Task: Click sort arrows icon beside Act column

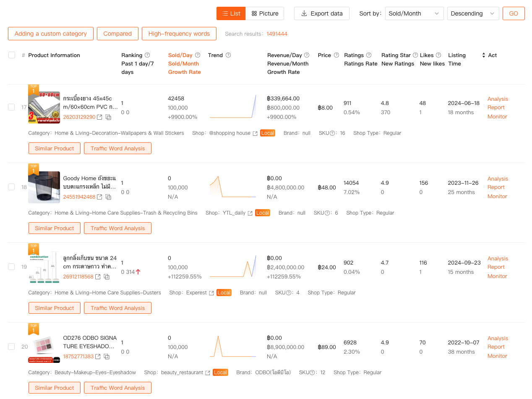Action: click(483, 55)
